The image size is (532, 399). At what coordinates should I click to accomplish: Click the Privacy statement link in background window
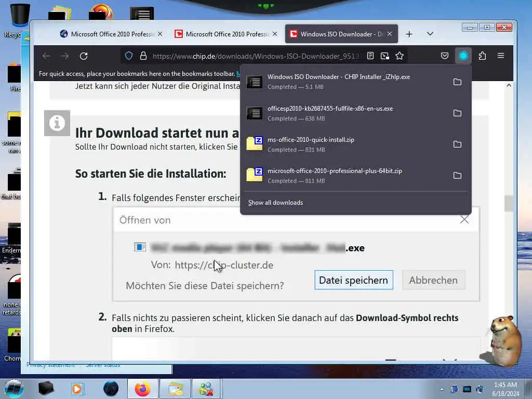[50, 365]
